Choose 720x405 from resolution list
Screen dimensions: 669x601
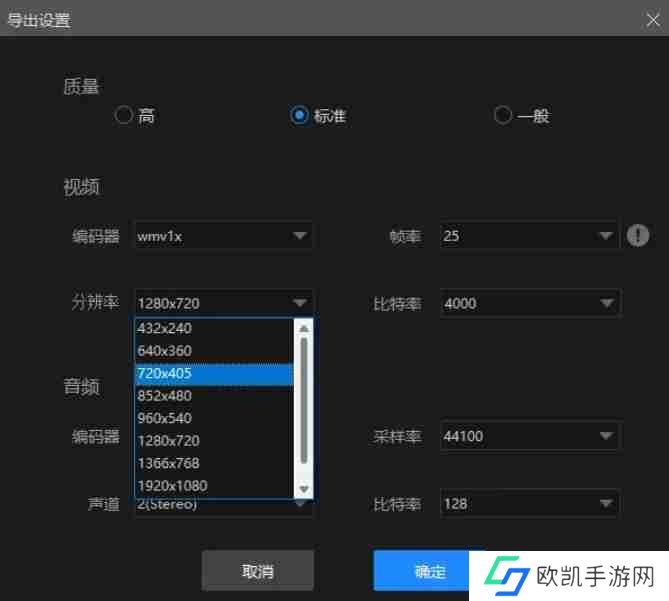[215, 374]
